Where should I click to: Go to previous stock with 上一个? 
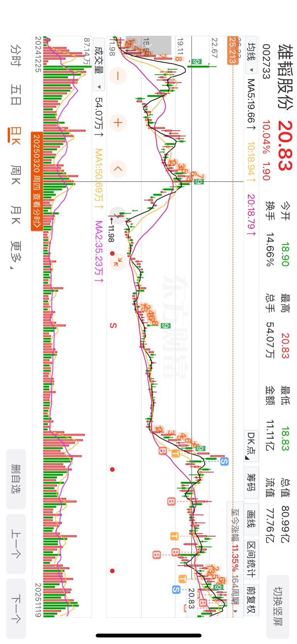coord(16,544)
